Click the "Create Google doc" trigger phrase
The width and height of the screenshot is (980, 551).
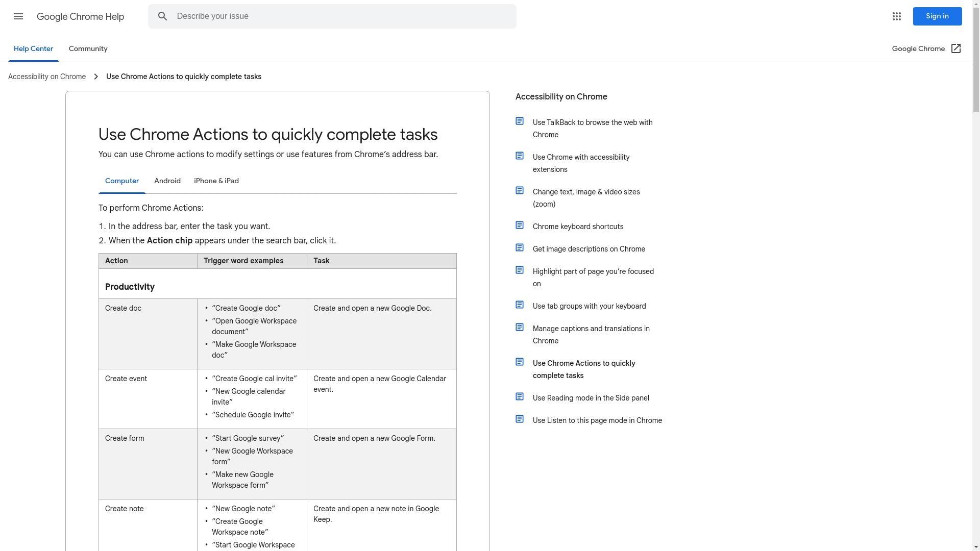click(246, 308)
